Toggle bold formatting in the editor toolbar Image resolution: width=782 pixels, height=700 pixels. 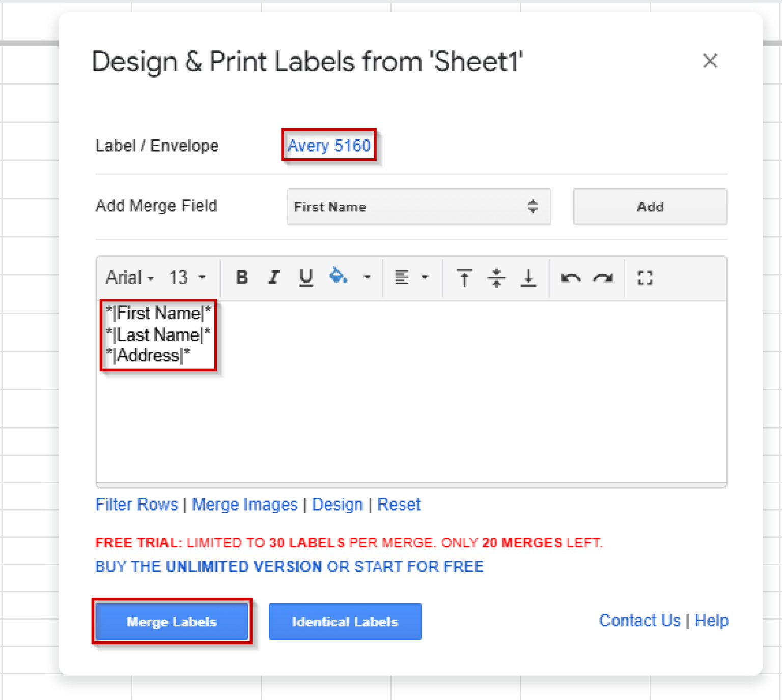coord(242,277)
